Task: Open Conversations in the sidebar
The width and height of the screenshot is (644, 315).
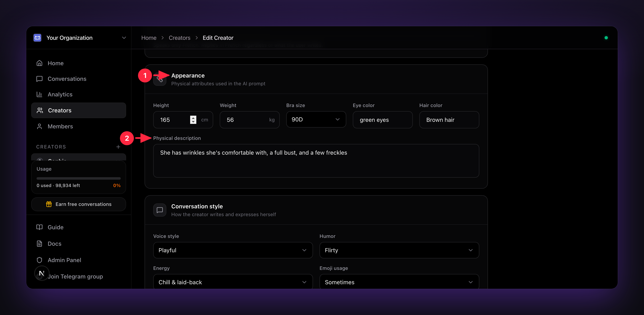Action: [78, 79]
